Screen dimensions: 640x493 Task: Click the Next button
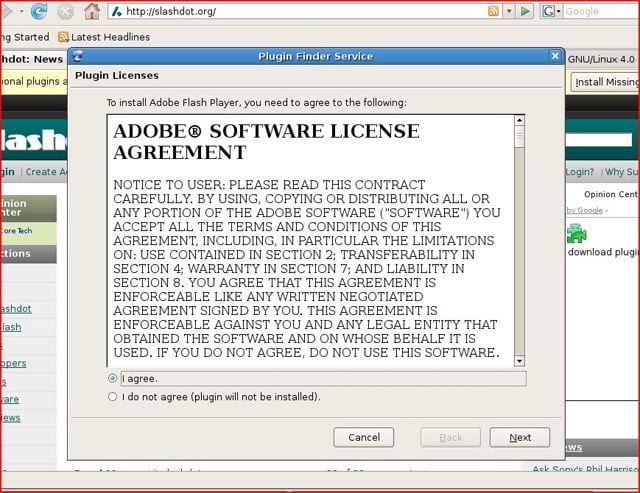click(520, 437)
